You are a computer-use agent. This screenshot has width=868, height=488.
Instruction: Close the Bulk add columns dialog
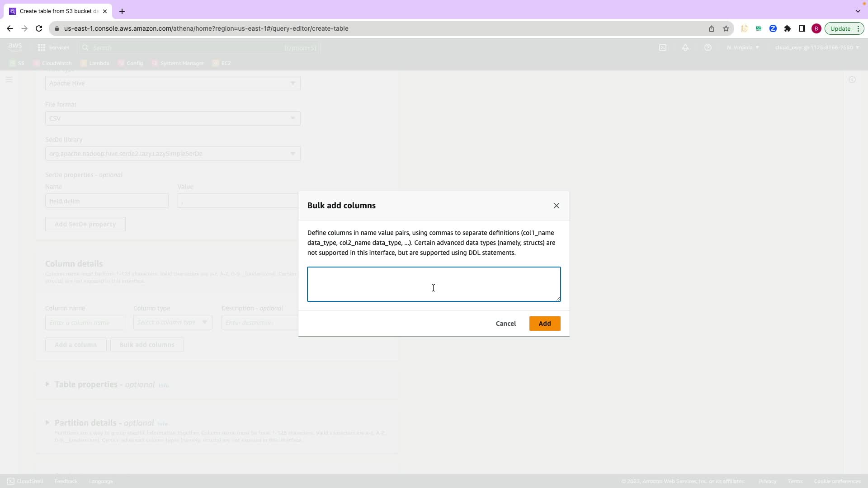556,206
